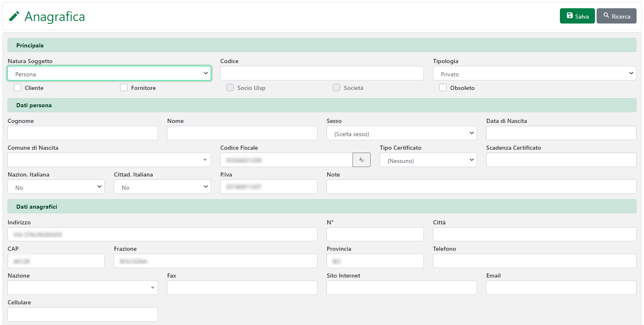This screenshot has width=644, height=325.
Task: Tick the Fornitore checkbox
Action: coord(124,87)
